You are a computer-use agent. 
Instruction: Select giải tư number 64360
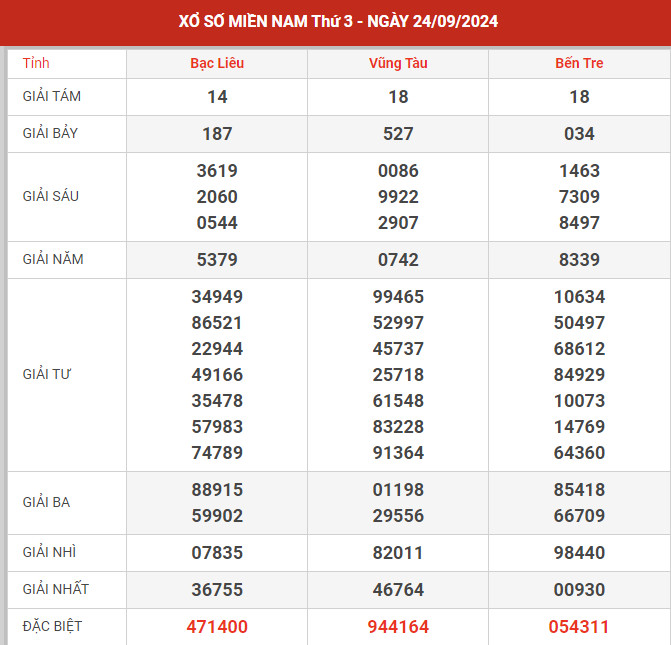(579, 452)
